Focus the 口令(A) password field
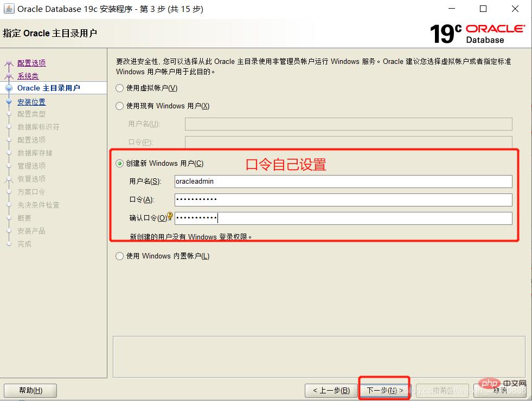The image size is (532, 401). point(343,199)
